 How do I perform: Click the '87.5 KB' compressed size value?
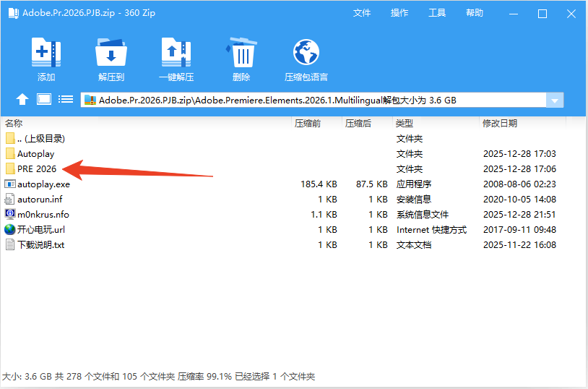pos(371,184)
